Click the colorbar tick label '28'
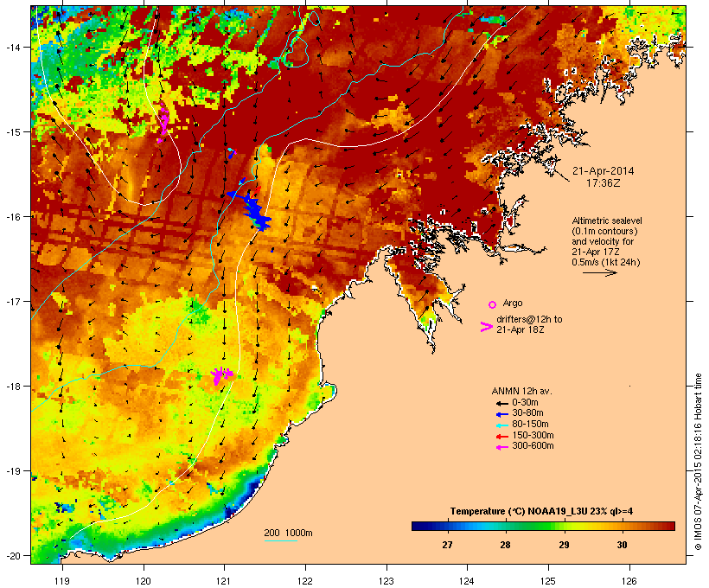 tap(506, 545)
